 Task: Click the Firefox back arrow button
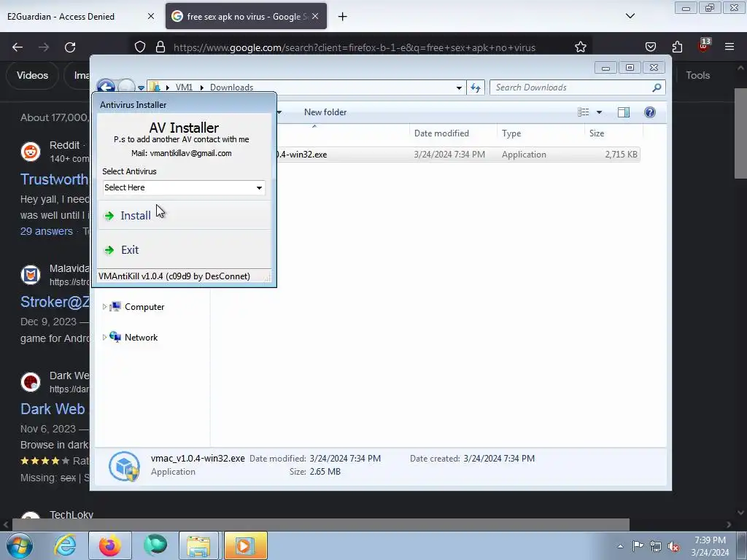(x=18, y=47)
